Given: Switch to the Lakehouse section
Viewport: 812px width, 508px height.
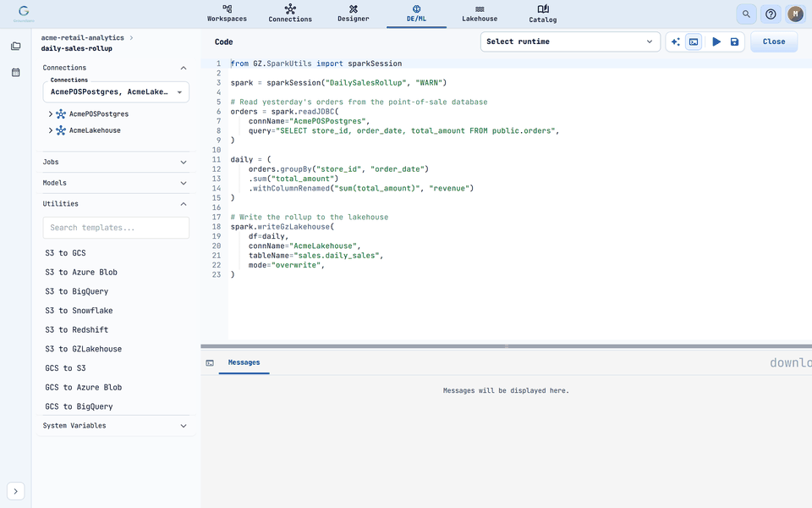Looking at the screenshot, I should pyautogui.click(x=480, y=14).
